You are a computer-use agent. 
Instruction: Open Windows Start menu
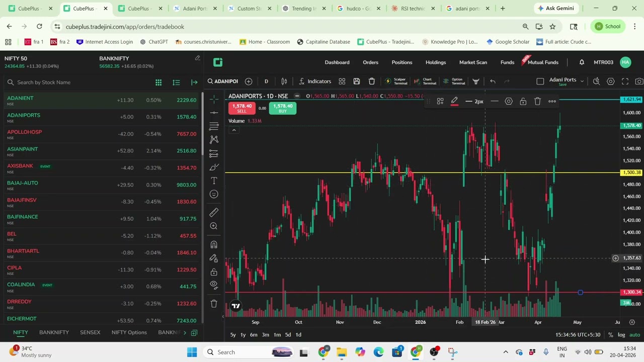click(192, 352)
